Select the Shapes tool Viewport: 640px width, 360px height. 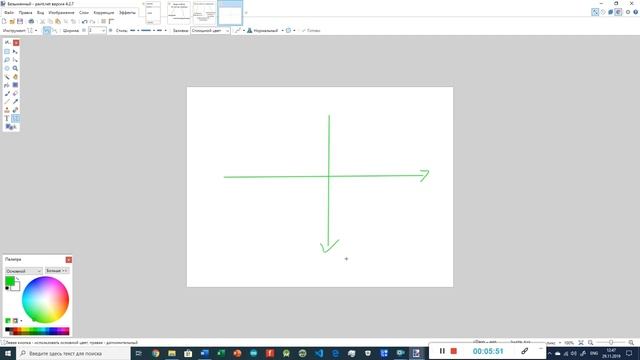[x=11, y=127]
